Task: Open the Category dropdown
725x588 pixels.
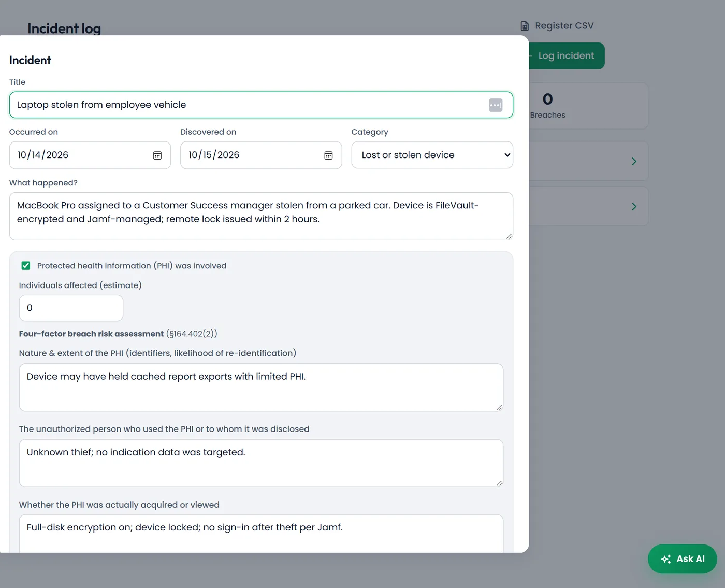Action: point(432,155)
